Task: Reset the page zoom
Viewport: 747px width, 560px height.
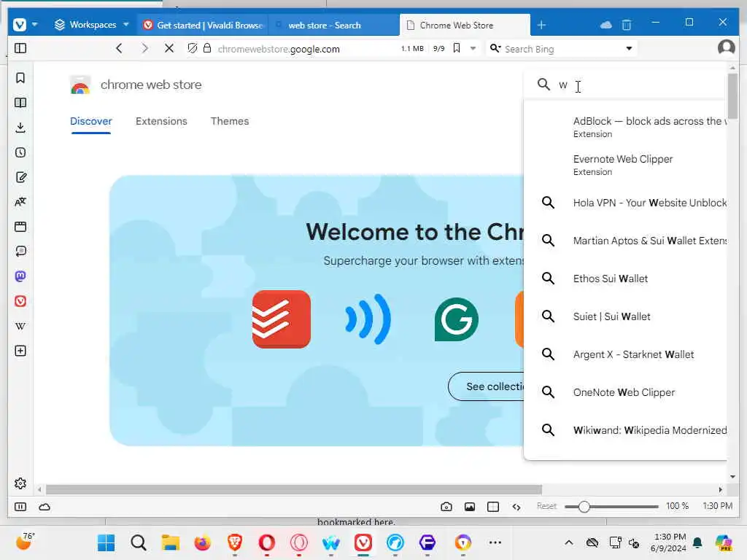Action: 546,506
